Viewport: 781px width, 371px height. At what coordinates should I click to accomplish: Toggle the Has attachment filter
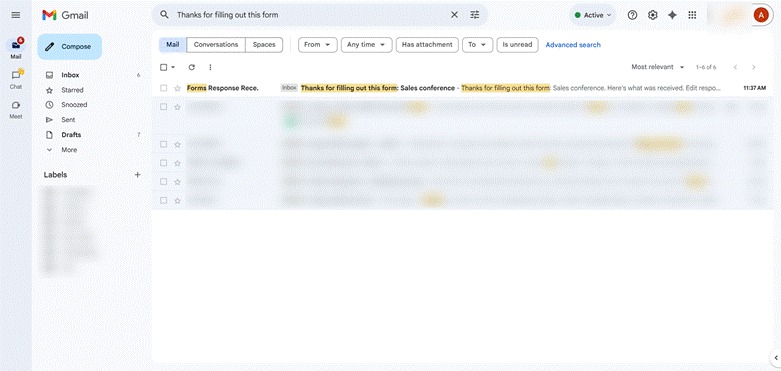[427, 45]
